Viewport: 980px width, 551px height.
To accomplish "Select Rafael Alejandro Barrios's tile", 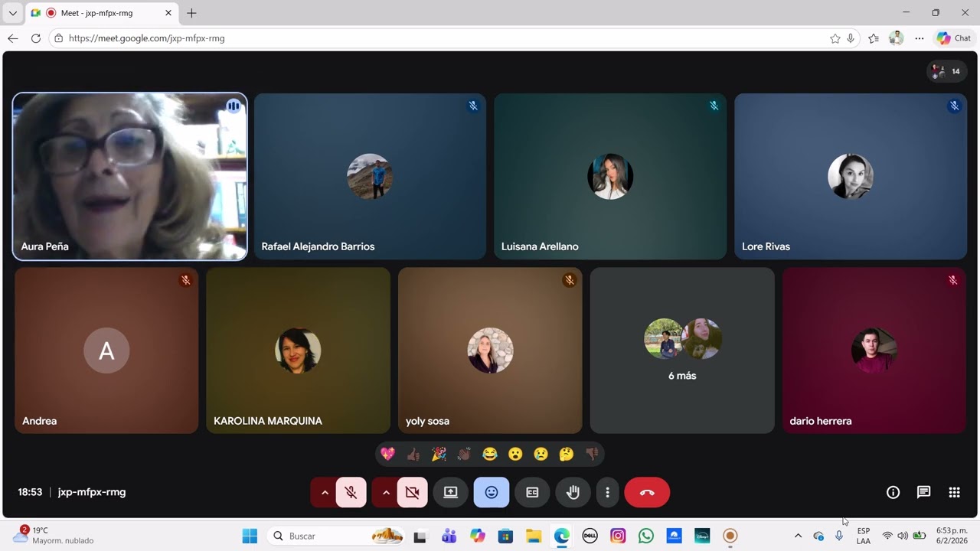I will pos(370,177).
